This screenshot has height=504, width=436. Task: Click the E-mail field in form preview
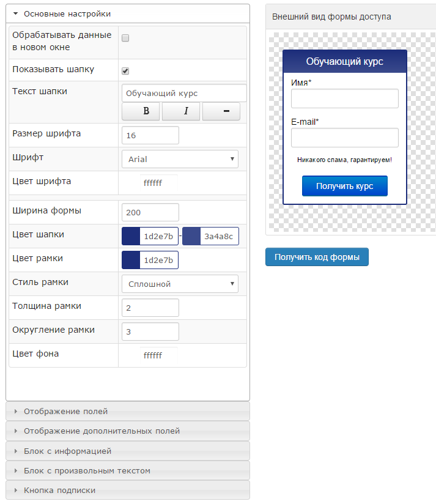pos(344,138)
